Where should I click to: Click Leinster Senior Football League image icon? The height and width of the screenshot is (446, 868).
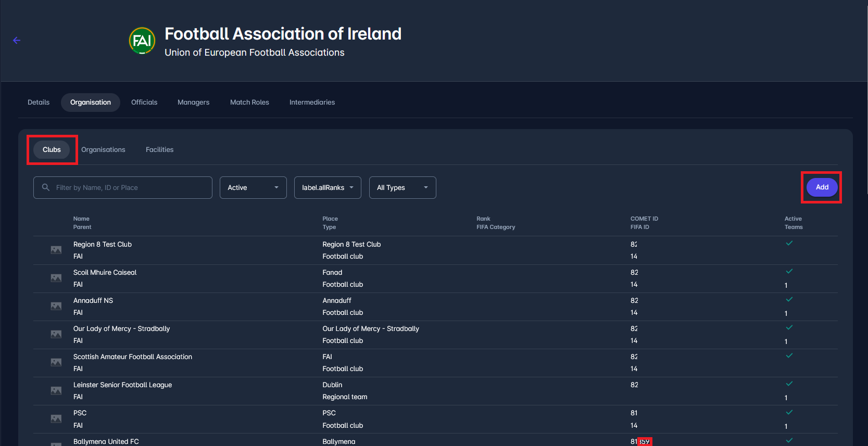56,390
